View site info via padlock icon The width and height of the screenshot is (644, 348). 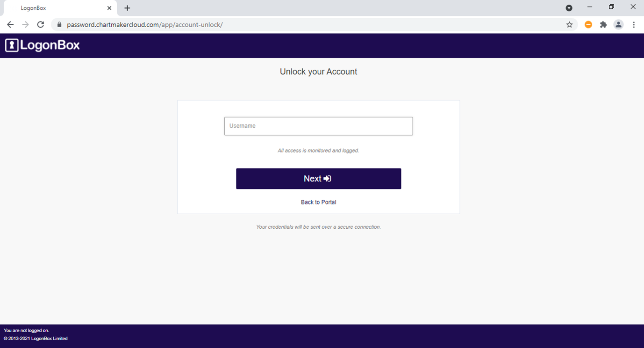pos(59,25)
